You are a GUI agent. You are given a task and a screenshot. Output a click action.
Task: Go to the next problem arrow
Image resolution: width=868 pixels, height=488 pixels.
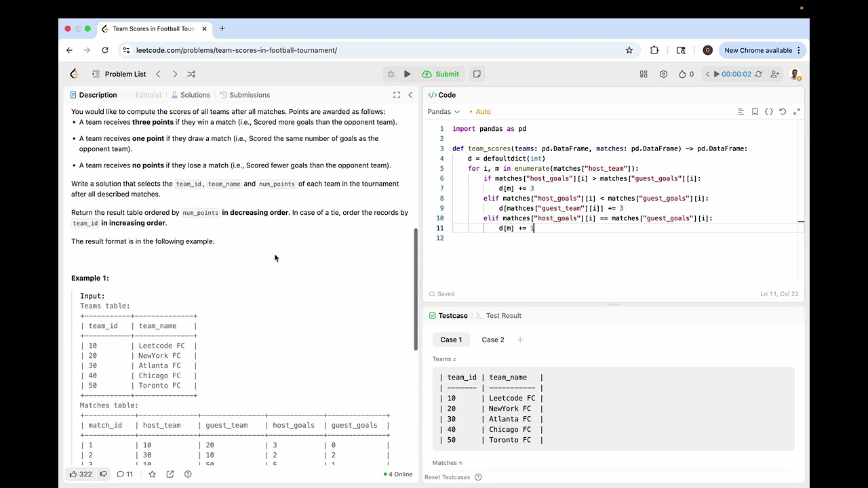click(175, 74)
